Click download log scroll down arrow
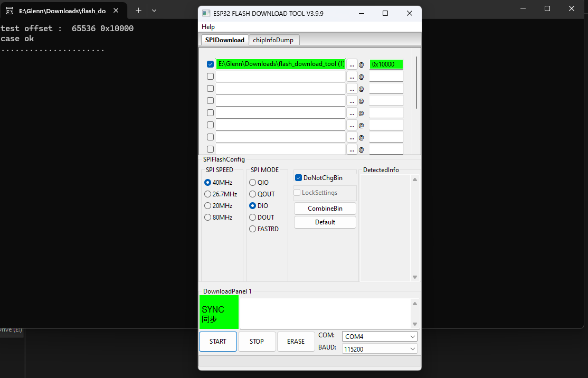 [x=415, y=324]
